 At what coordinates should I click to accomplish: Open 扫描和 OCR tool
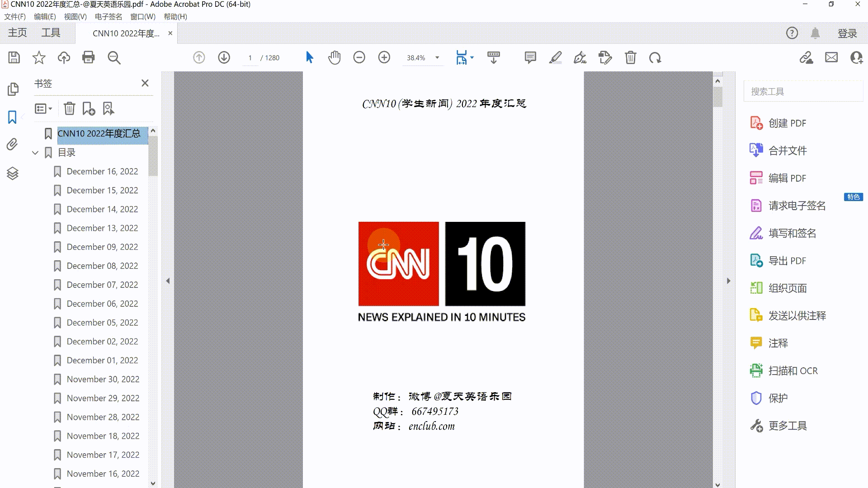pos(784,371)
